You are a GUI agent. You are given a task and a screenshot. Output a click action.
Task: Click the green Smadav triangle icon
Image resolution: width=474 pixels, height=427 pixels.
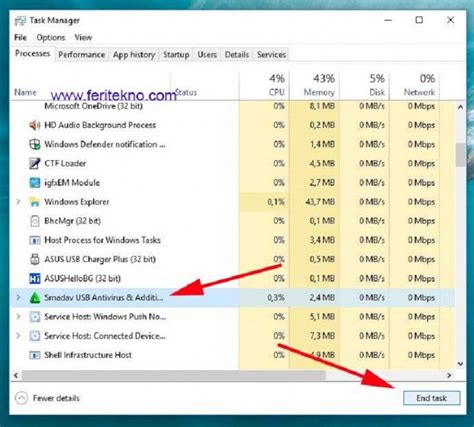click(x=35, y=298)
